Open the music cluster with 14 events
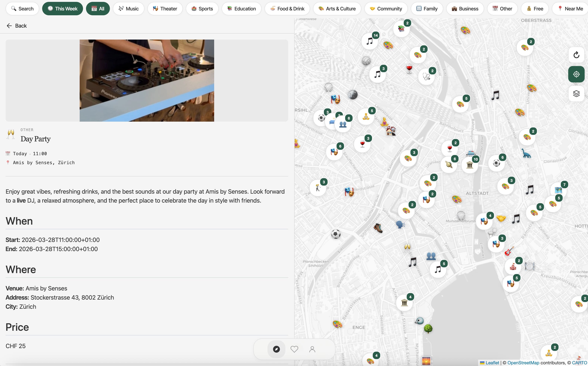Screen dimensions: 588x366 point(370,41)
